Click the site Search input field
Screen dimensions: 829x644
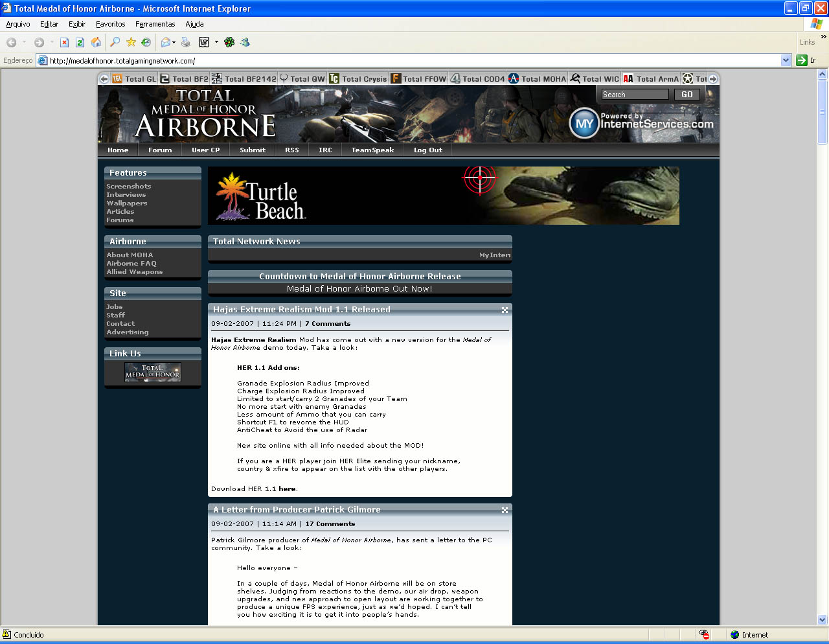pyautogui.click(x=635, y=95)
